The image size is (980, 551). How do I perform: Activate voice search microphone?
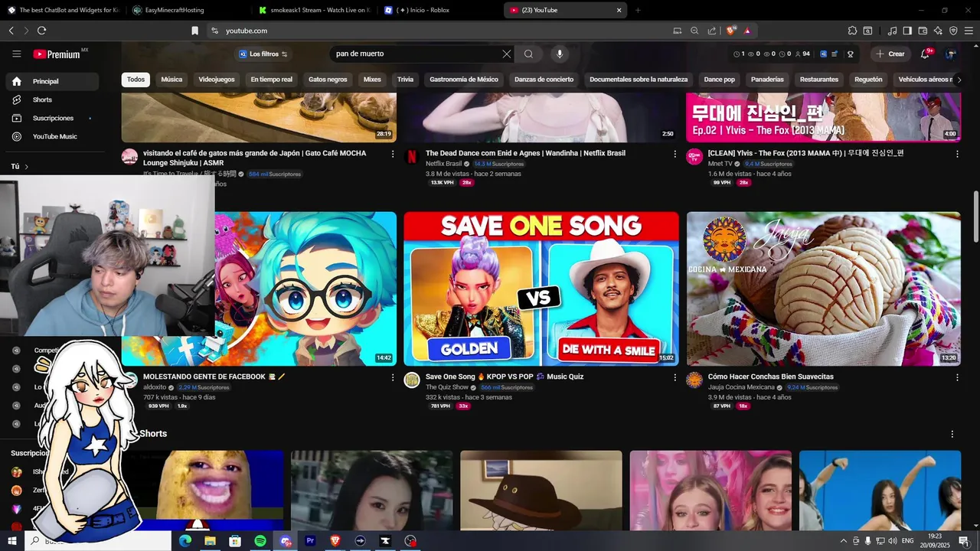(x=560, y=54)
